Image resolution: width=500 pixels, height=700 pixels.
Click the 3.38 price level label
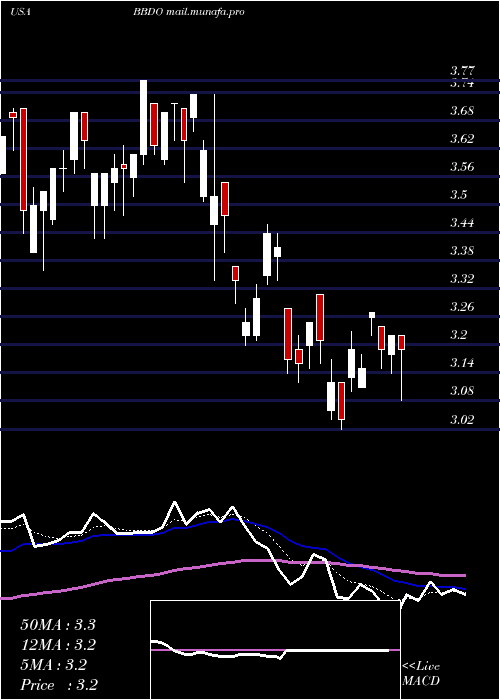point(462,250)
